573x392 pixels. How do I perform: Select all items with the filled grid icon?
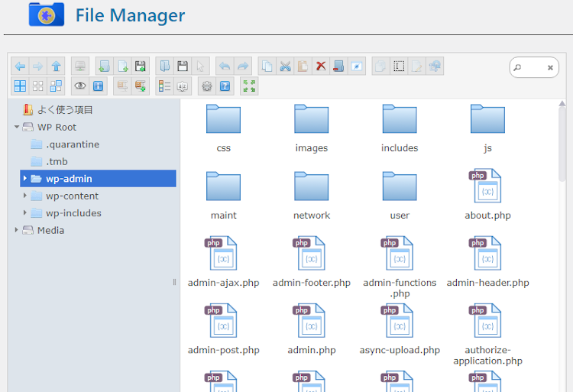tap(20, 86)
